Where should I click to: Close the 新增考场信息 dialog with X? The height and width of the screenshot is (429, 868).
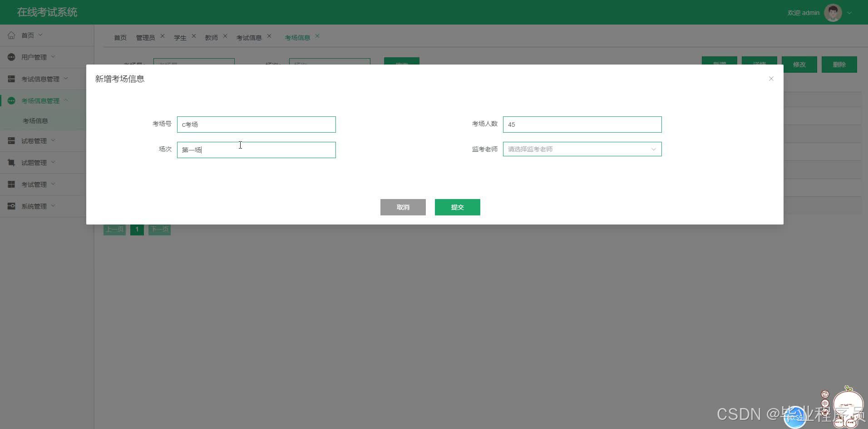coord(771,79)
